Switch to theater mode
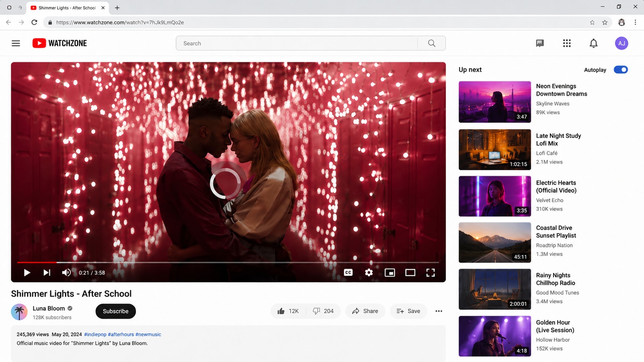The image size is (644, 362). click(410, 272)
